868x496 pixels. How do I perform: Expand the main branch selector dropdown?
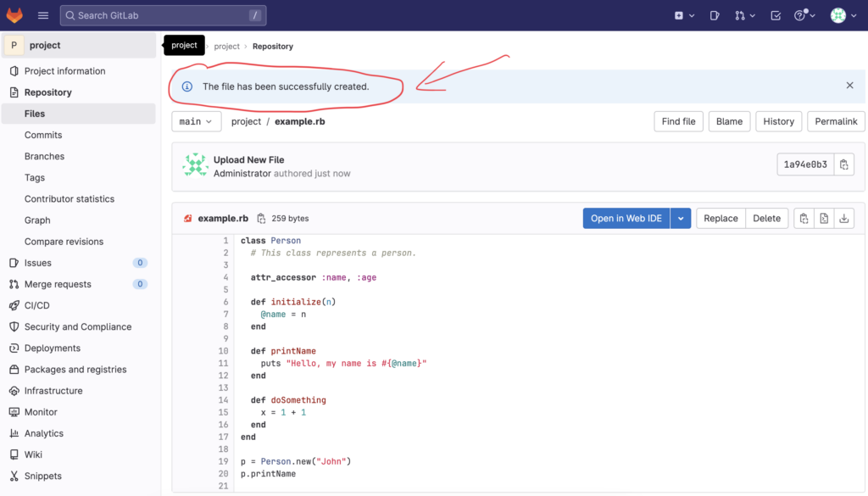196,121
